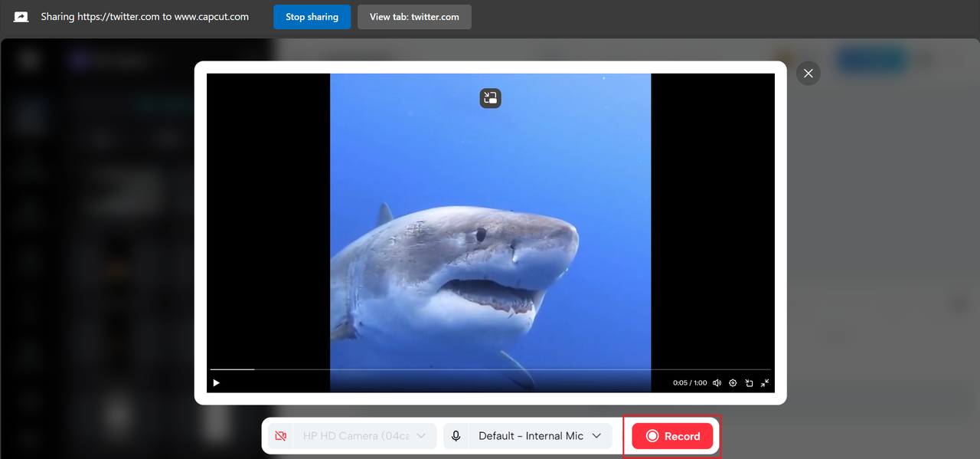Toggle the disabled camera icon
The height and width of the screenshot is (459, 980).
coord(280,436)
